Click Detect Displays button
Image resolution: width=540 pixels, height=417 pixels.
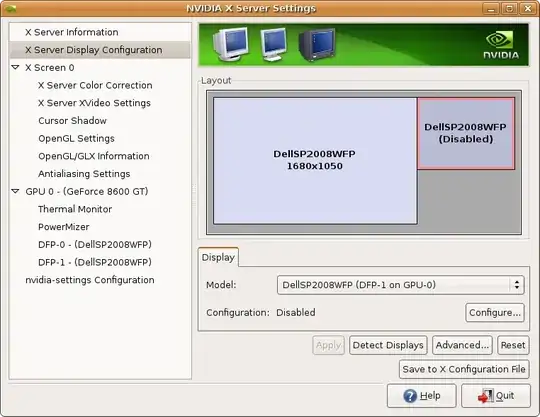pyautogui.click(x=388, y=345)
